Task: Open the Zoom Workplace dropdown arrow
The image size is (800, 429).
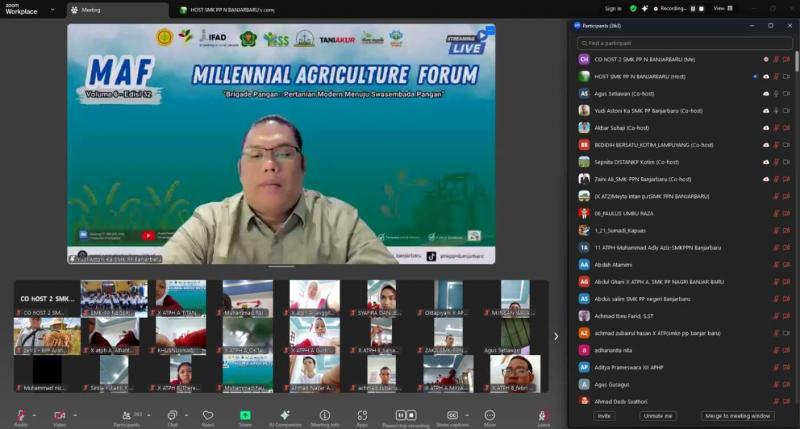Action: (x=53, y=9)
